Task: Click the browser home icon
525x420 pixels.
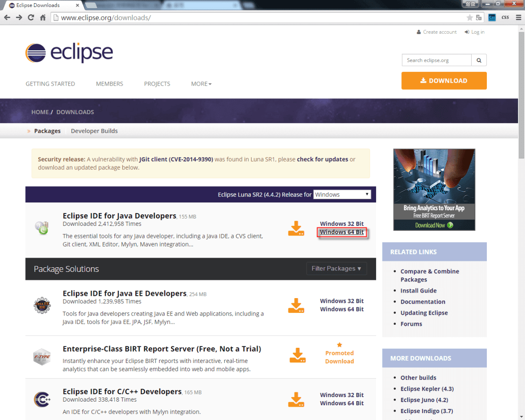Action: coord(42,17)
